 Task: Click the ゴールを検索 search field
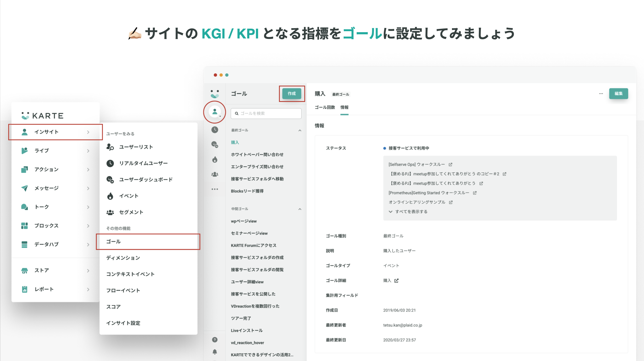(266, 113)
